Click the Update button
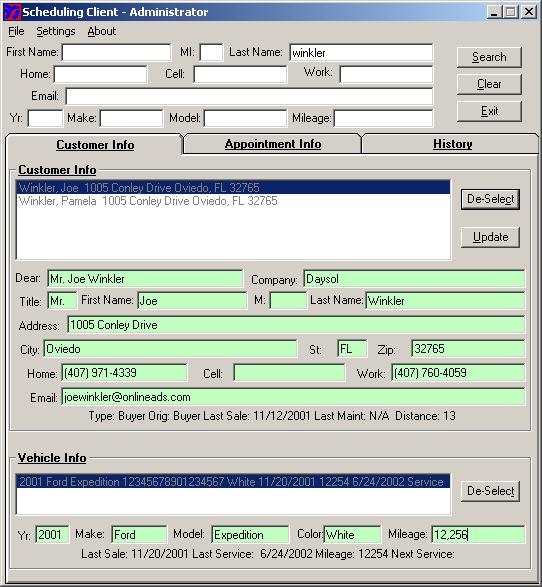Viewport: 542px width, 587px height. click(x=490, y=237)
